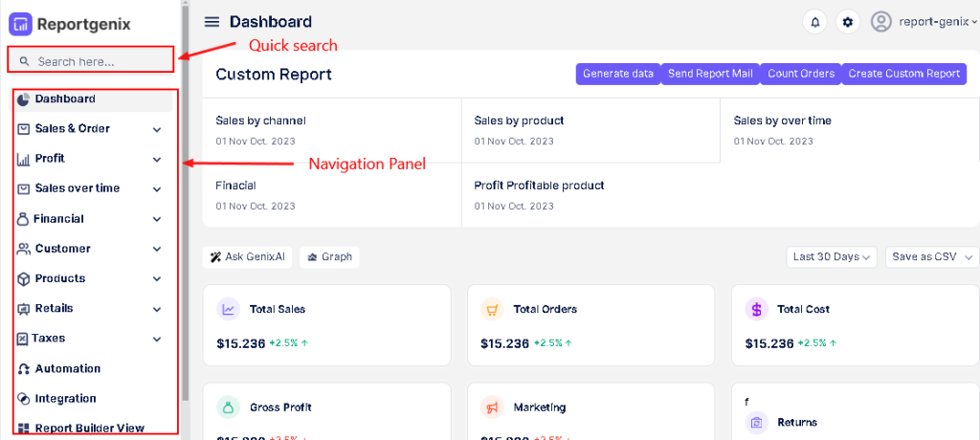
Task: Expand the Sales & Order menu chevron
Action: (x=157, y=129)
